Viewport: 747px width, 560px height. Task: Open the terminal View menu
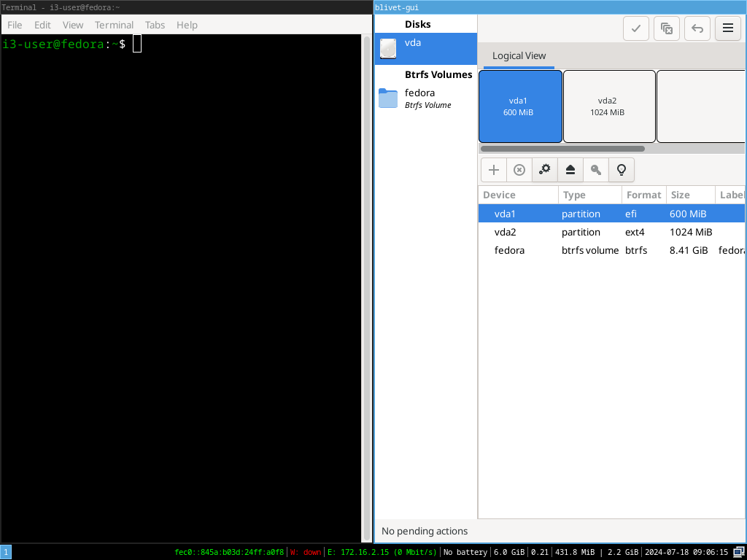click(x=73, y=25)
